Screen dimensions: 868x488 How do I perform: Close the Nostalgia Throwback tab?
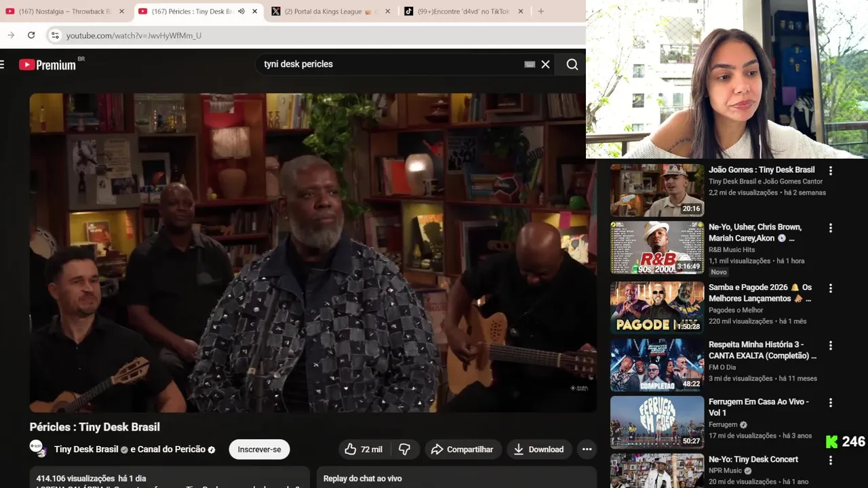(x=122, y=12)
